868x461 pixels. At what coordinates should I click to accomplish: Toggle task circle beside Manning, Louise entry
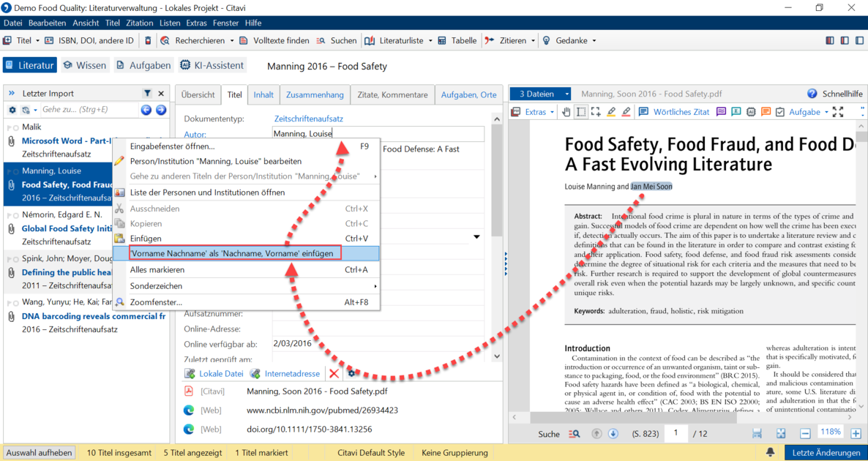pyautogui.click(x=16, y=170)
